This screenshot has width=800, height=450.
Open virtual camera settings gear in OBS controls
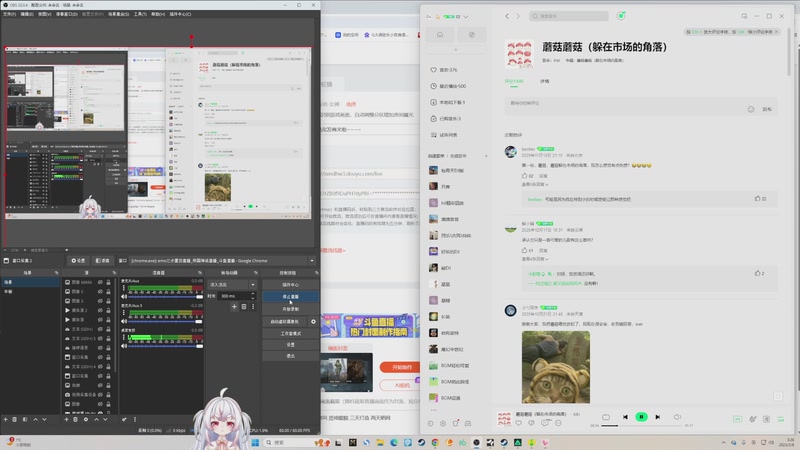coord(313,321)
